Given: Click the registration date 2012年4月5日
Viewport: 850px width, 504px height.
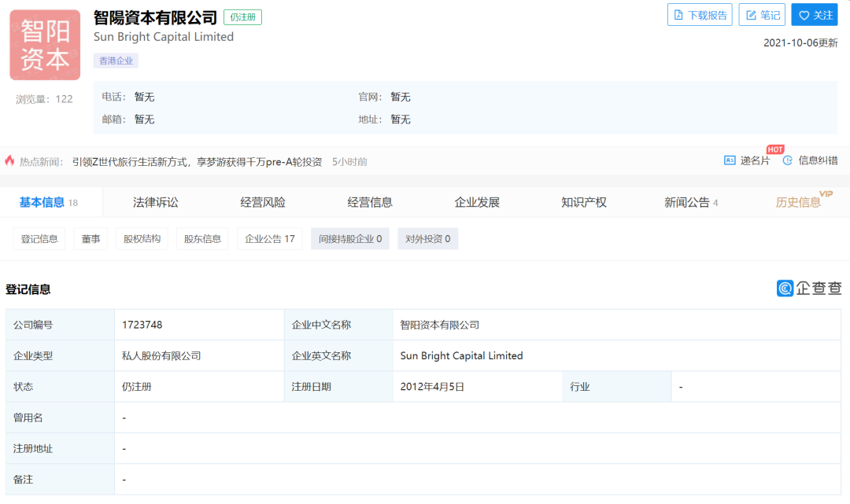Looking at the screenshot, I should tap(432, 387).
